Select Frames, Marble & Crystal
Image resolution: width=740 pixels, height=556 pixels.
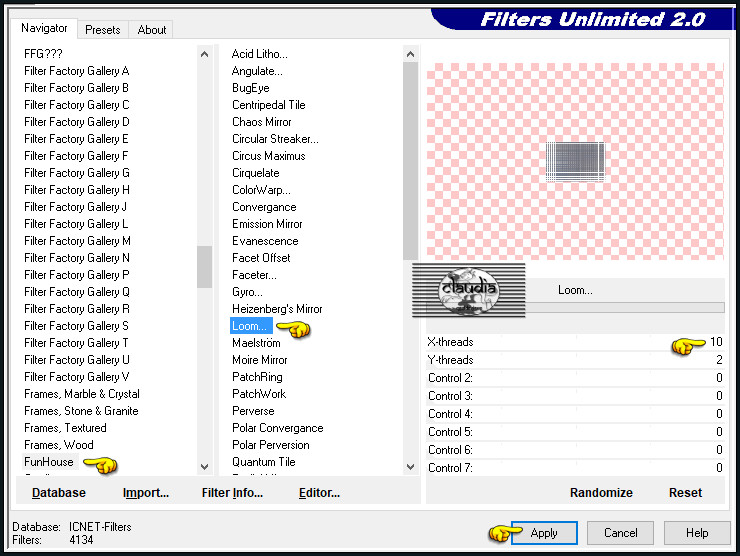82,394
